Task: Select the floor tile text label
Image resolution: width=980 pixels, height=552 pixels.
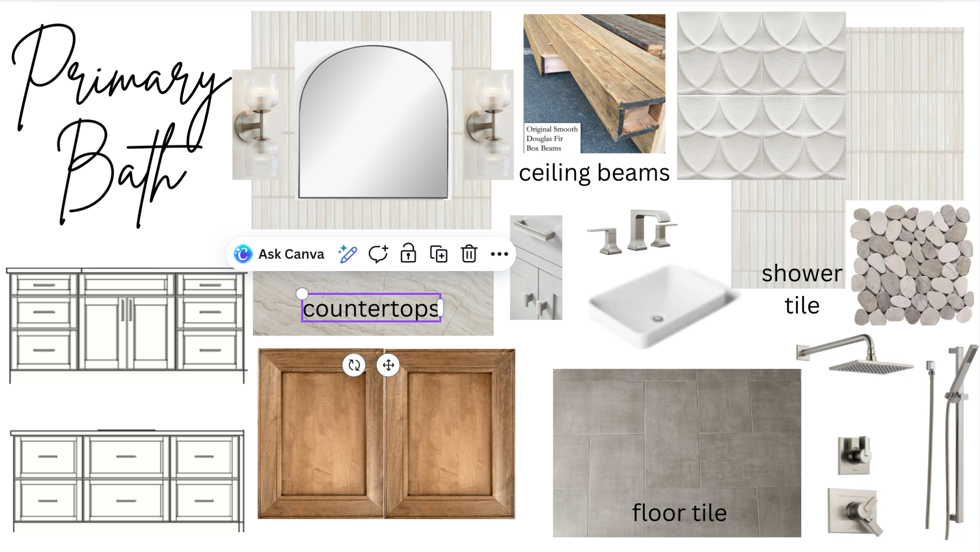Action: [x=679, y=513]
